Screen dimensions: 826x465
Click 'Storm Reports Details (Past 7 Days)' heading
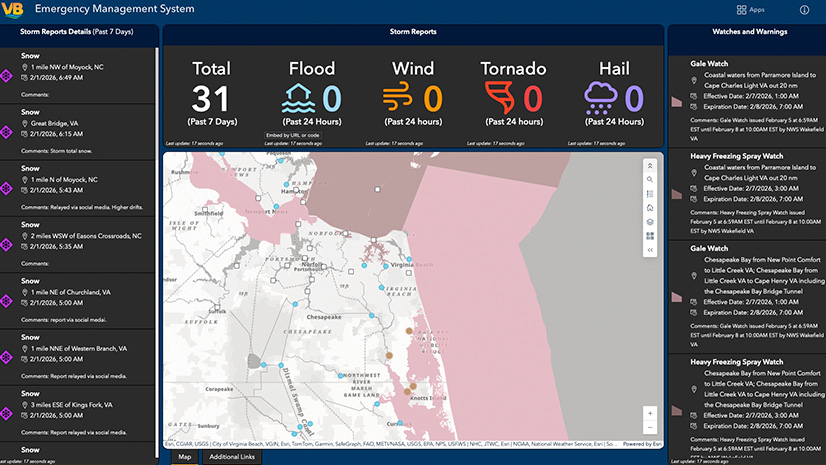click(76, 32)
